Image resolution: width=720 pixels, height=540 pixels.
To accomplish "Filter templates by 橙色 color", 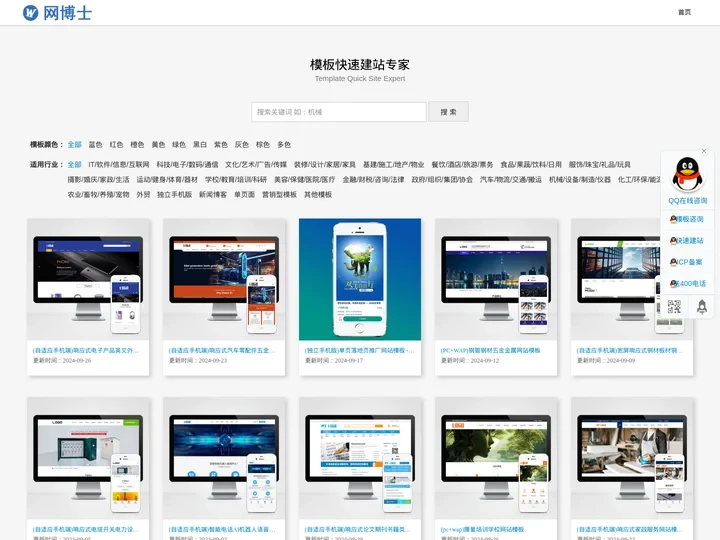I will click(137, 145).
